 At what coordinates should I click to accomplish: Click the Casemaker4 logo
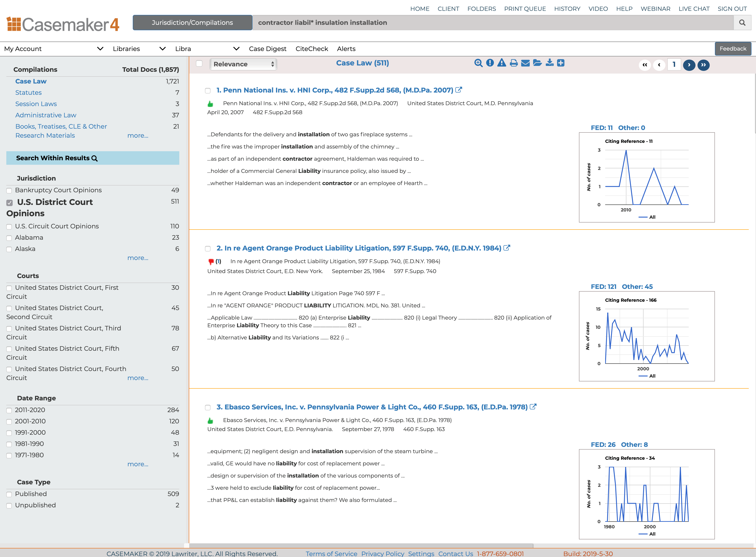[63, 24]
